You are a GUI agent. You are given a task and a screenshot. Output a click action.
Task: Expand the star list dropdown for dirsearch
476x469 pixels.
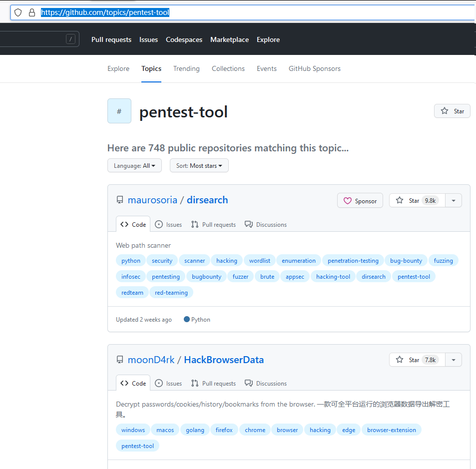tap(453, 200)
